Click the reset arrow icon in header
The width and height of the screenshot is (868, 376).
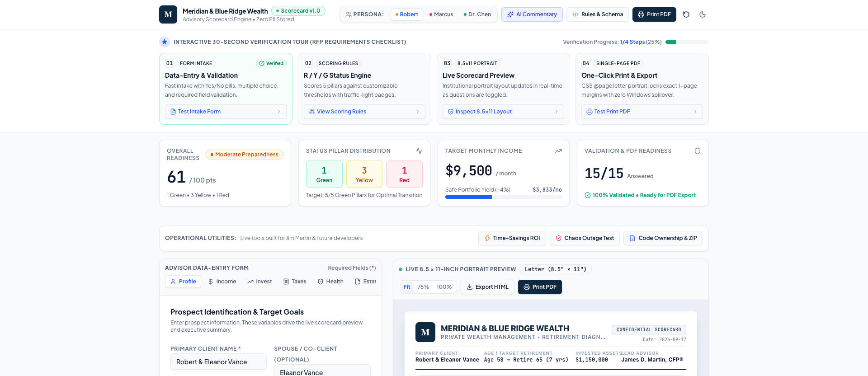point(686,14)
